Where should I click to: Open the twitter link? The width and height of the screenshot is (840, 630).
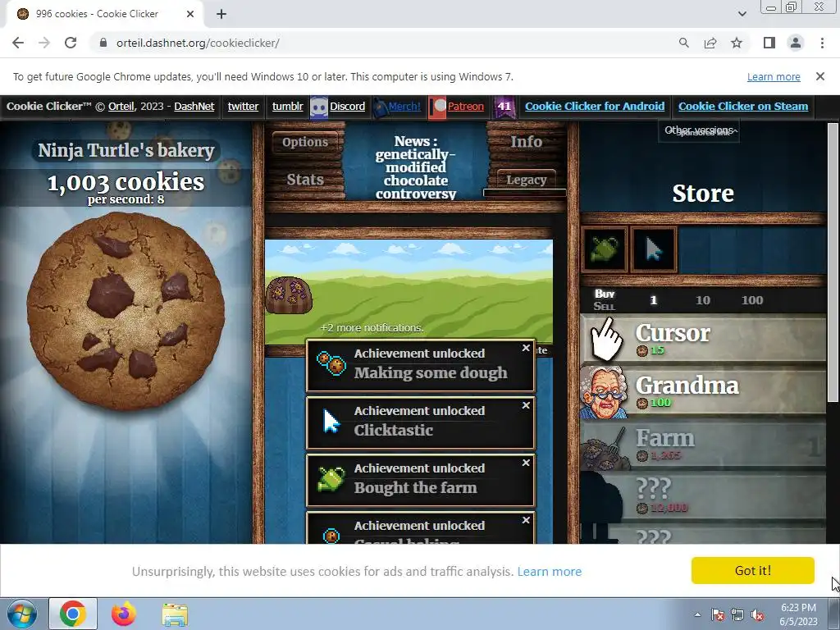(243, 106)
